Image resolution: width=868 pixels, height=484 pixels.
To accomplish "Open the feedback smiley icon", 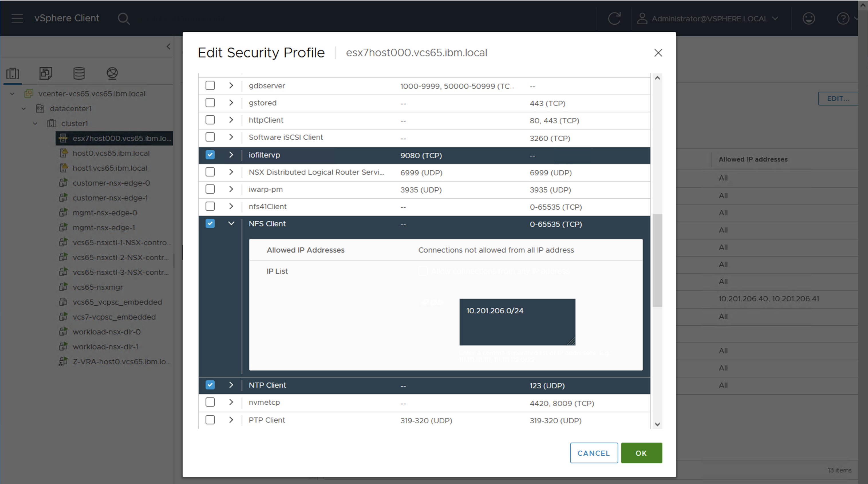I will (809, 19).
